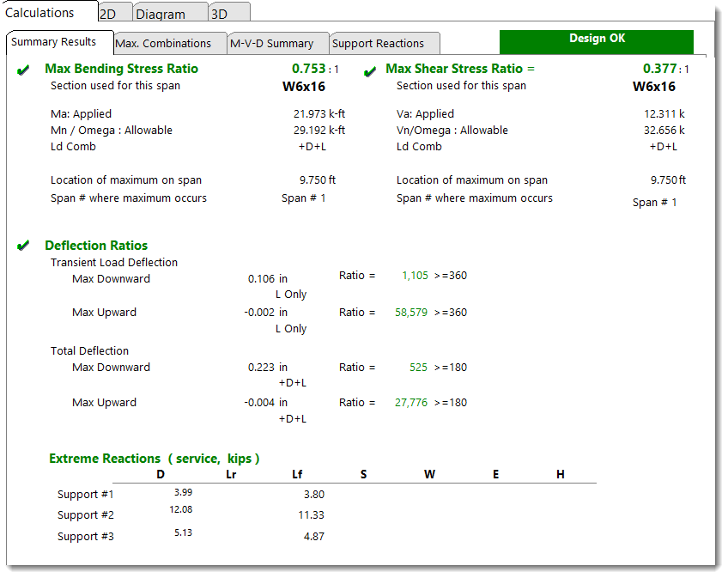Open the 3D tab
728x578 pixels.
[x=229, y=14]
